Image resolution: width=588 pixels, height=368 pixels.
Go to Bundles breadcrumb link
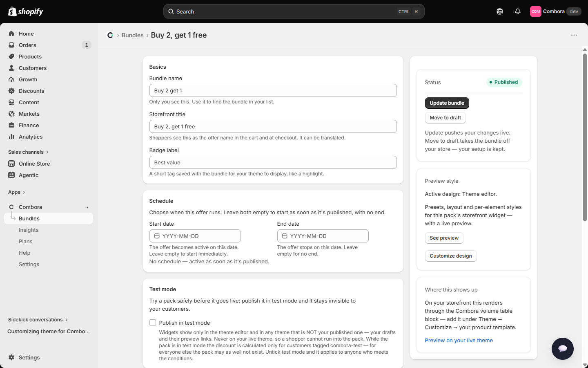coord(133,35)
